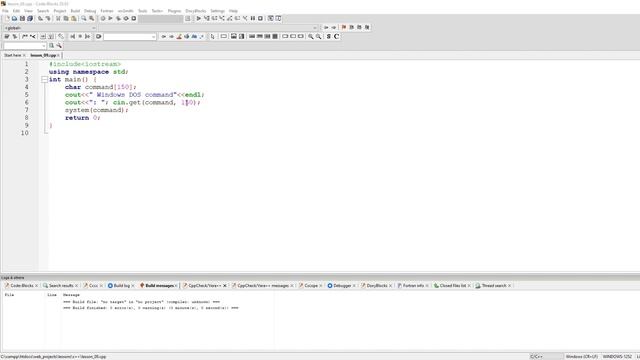Open the Build menu
This screenshot has height=360, width=640.
[x=76, y=11]
